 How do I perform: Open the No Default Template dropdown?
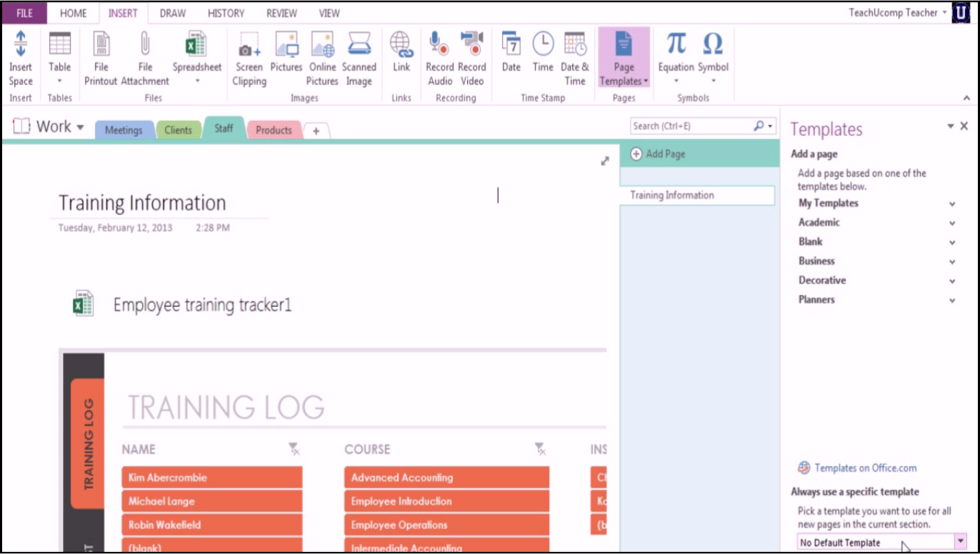point(961,542)
